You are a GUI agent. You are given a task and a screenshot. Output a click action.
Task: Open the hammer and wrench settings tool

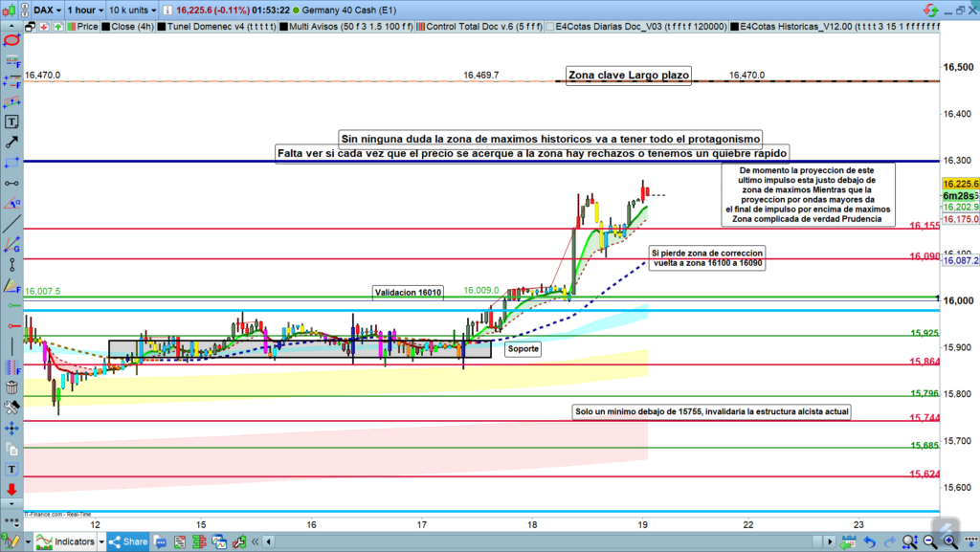click(x=11, y=408)
